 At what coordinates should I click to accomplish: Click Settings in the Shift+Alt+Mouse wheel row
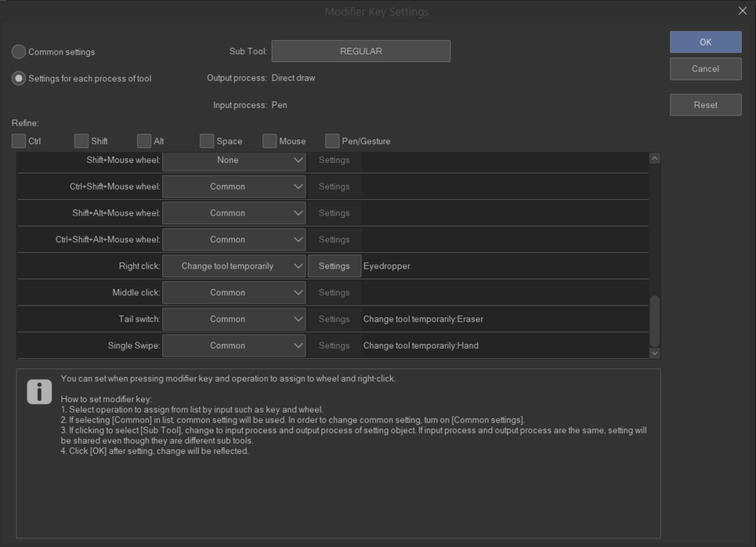(334, 213)
